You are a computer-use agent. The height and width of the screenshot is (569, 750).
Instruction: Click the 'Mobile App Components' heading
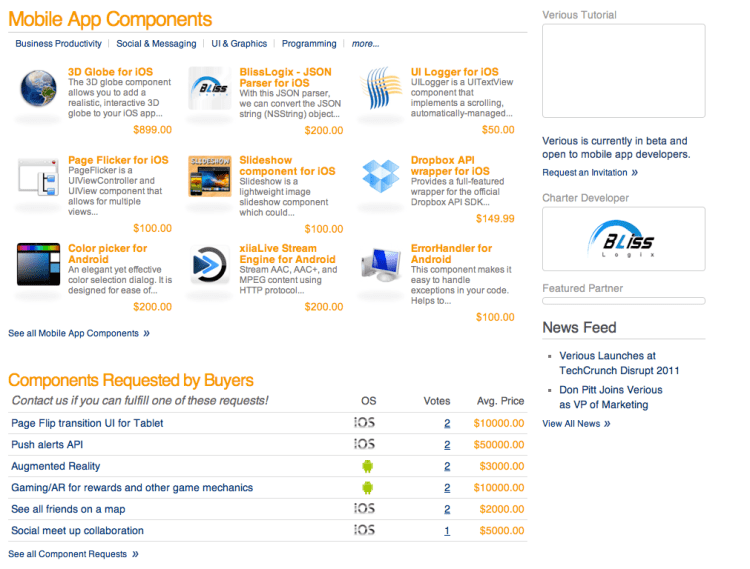pos(110,19)
